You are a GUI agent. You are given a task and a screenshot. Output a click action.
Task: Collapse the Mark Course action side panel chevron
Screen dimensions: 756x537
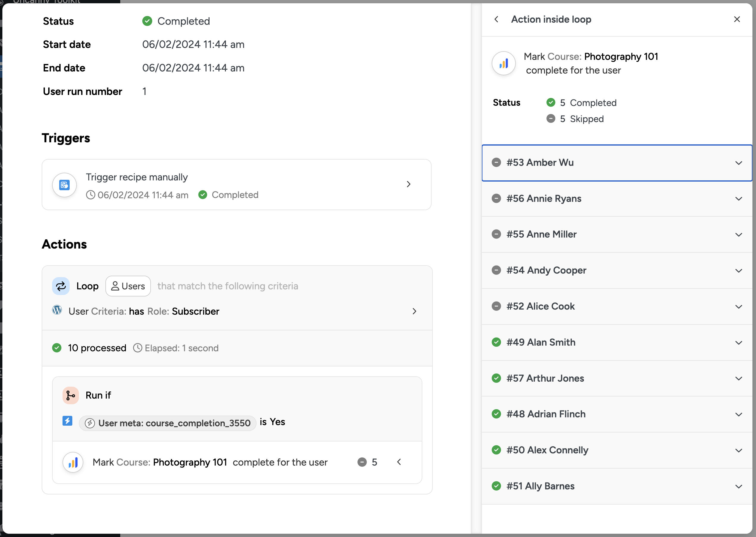pyautogui.click(x=399, y=462)
